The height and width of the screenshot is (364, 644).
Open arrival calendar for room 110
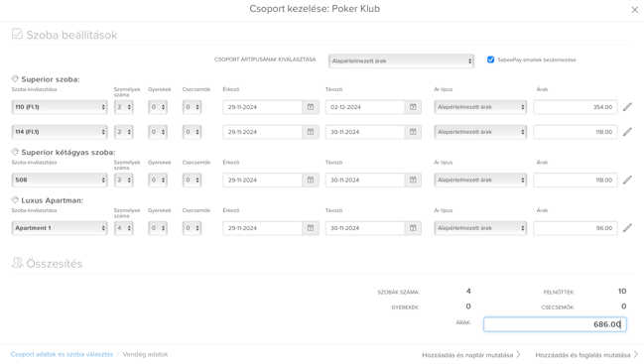pos(311,107)
